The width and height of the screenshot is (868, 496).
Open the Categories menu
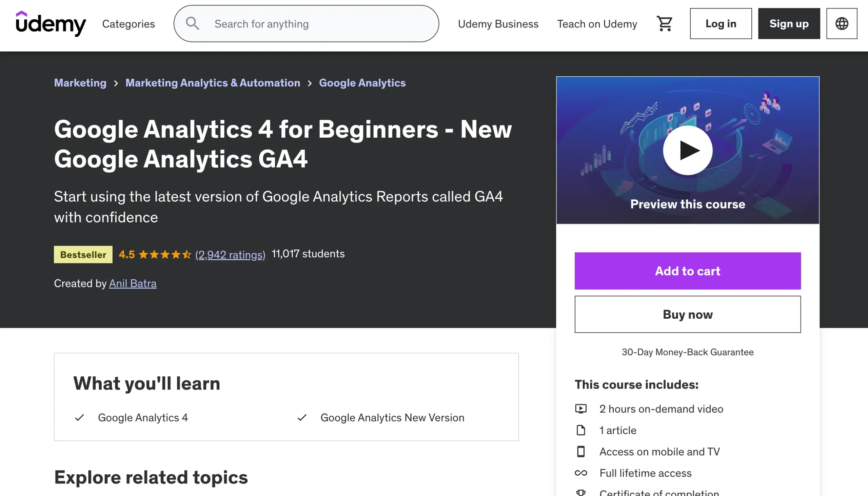(x=129, y=24)
